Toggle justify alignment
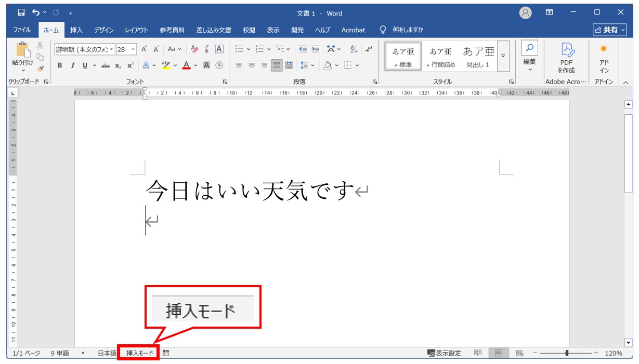Image resolution: width=639 pixels, height=364 pixels. 277,65
